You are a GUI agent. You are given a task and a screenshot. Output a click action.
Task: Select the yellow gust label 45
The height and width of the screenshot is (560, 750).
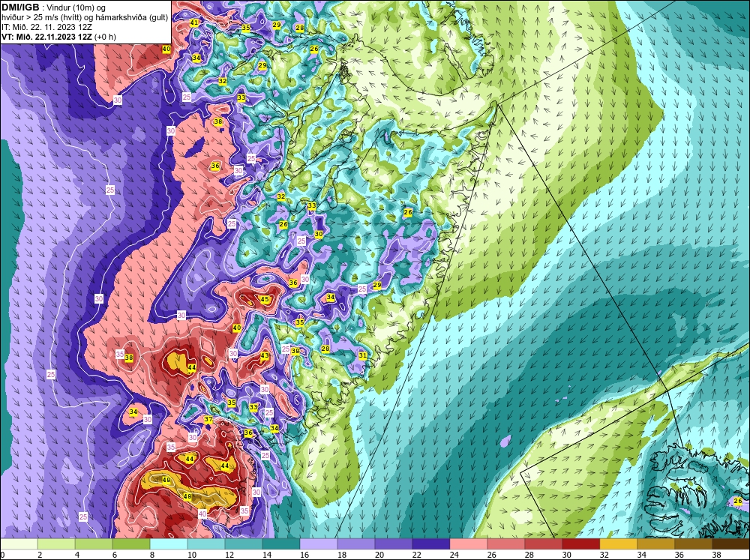coord(265,300)
